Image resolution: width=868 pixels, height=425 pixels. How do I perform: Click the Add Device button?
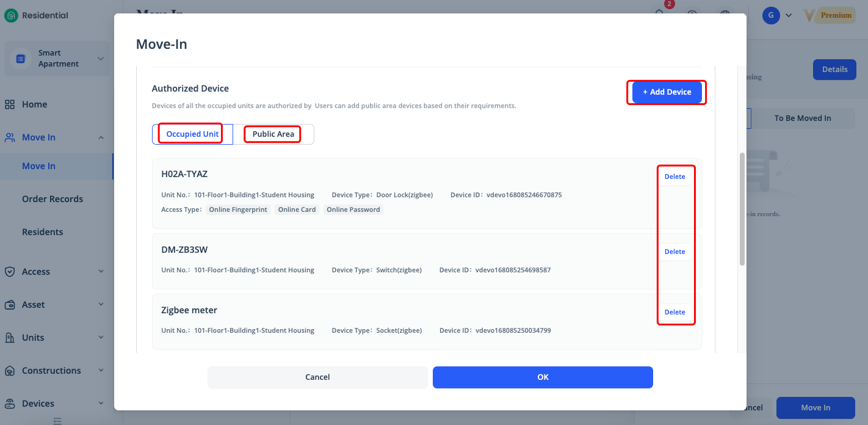(x=667, y=92)
